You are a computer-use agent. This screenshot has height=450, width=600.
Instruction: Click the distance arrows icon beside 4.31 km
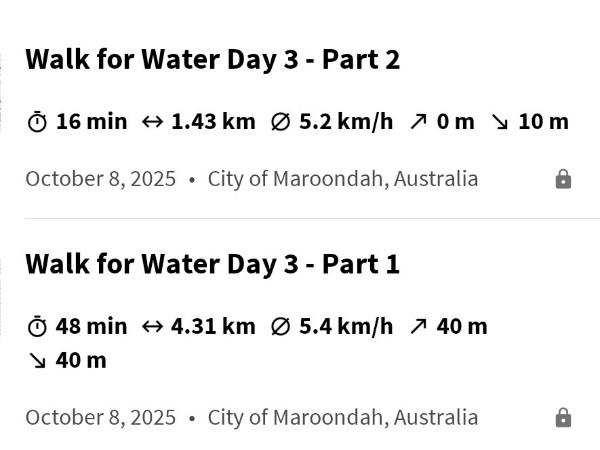(x=152, y=326)
